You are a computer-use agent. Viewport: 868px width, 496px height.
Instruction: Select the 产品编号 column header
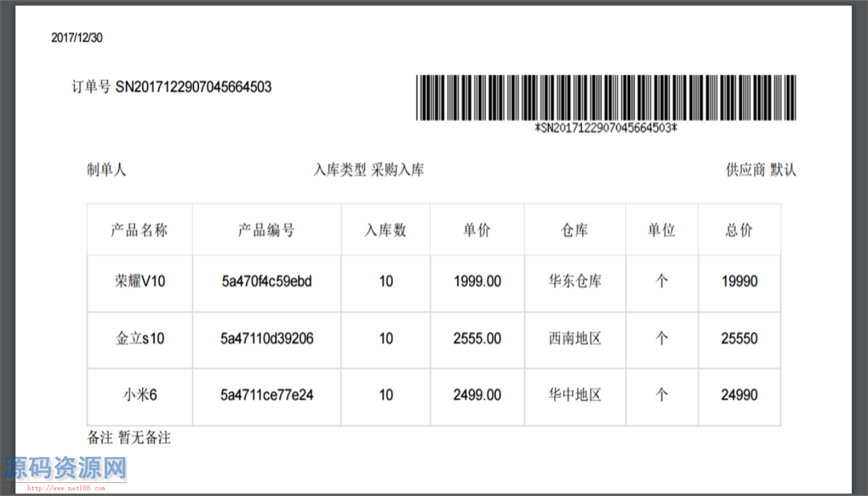click(267, 229)
